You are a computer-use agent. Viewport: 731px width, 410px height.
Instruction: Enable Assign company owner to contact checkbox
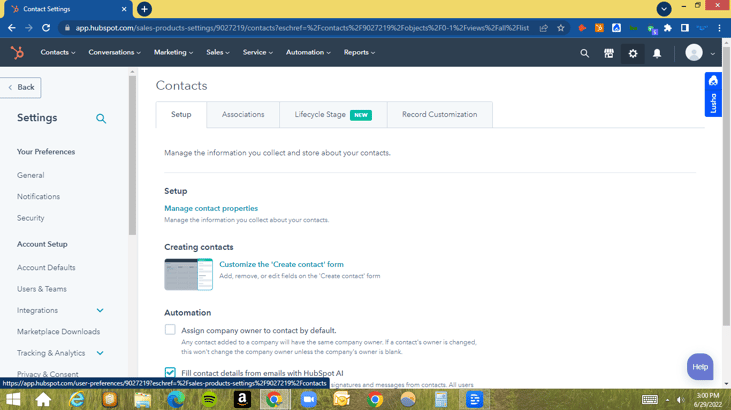click(x=170, y=330)
